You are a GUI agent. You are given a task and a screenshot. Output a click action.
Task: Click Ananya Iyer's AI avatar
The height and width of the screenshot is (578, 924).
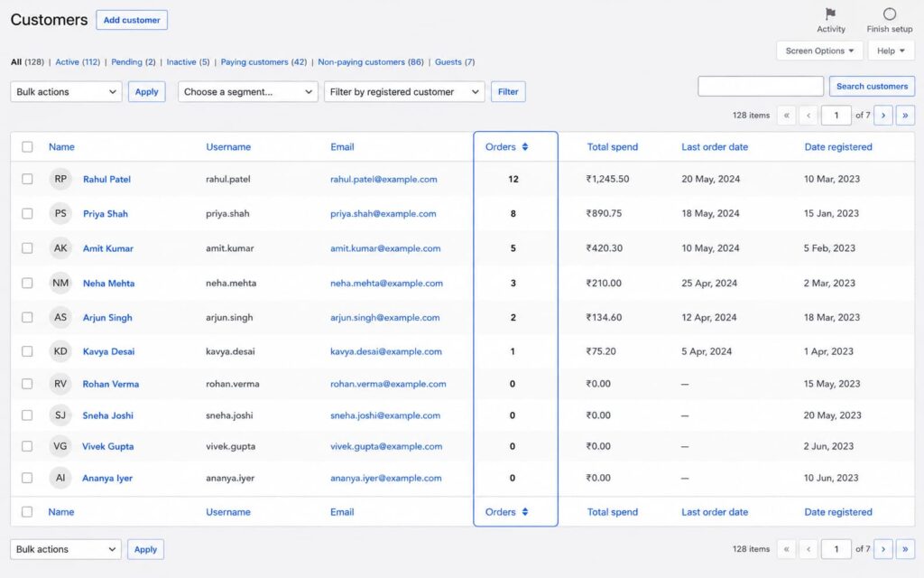(x=60, y=478)
